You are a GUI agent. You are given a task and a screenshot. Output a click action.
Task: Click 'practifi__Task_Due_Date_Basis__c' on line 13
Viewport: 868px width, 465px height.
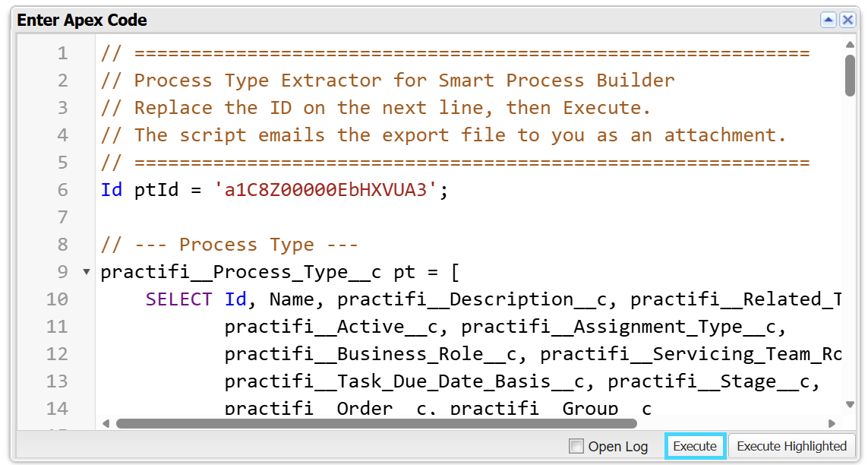(405, 381)
